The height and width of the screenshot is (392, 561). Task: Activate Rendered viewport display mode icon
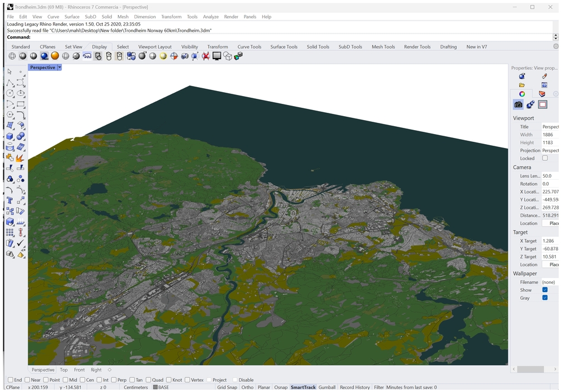pyautogui.click(x=55, y=56)
